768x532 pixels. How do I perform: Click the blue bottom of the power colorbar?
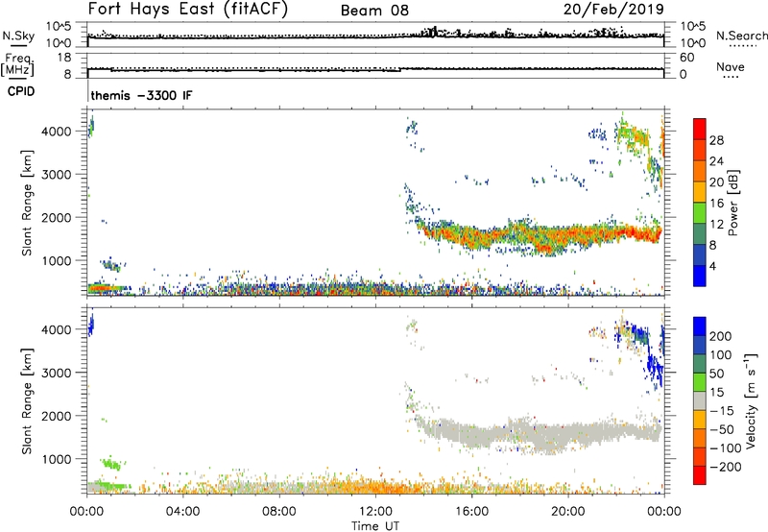coord(700,277)
